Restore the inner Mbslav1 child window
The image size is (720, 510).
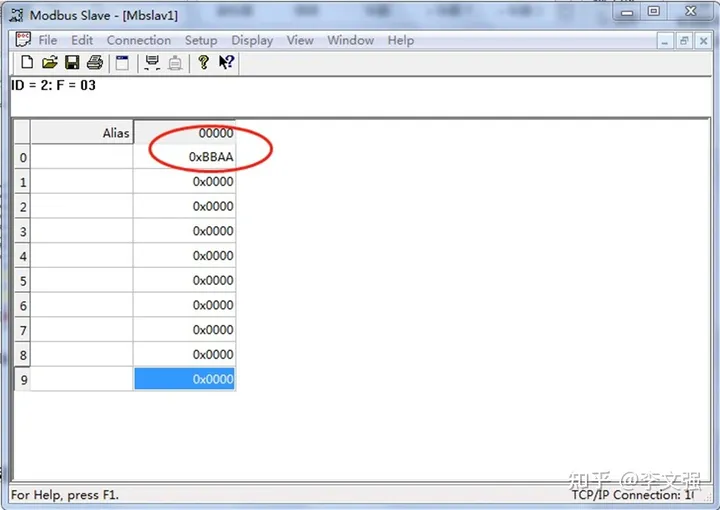684,41
